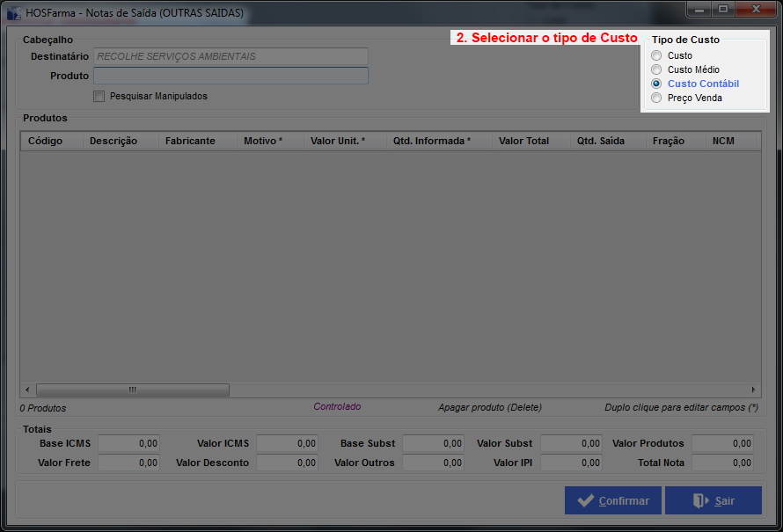Click the Destinatário field
This screenshot has height=532, width=783.
(x=231, y=56)
